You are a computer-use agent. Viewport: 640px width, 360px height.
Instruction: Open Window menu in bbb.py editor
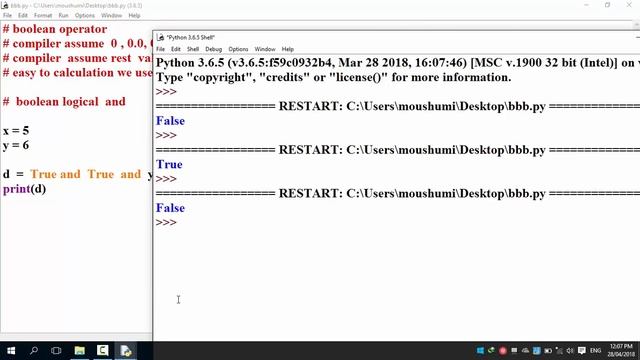(x=111, y=16)
